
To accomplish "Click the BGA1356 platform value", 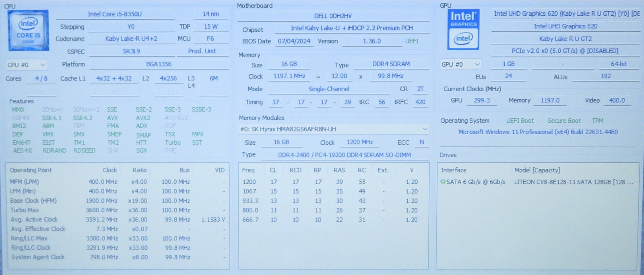I will (159, 64).
